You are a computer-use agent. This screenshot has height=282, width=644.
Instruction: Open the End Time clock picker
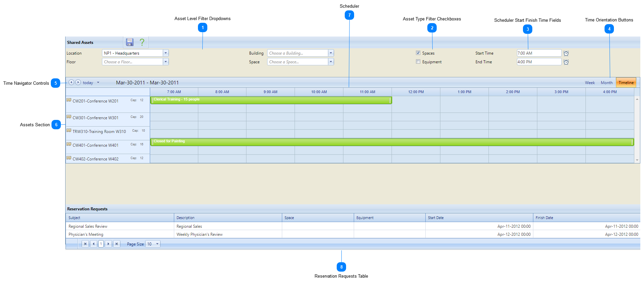pos(566,62)
